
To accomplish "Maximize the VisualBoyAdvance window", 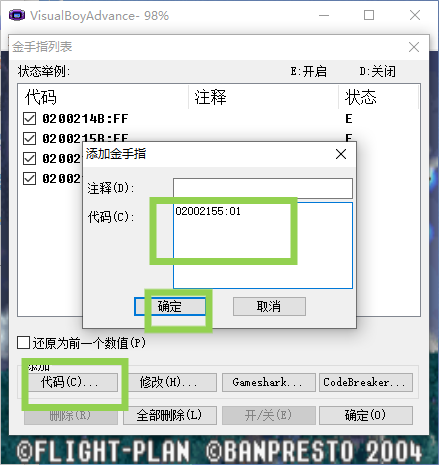I will pyautogui.click(x=369, y=15).
